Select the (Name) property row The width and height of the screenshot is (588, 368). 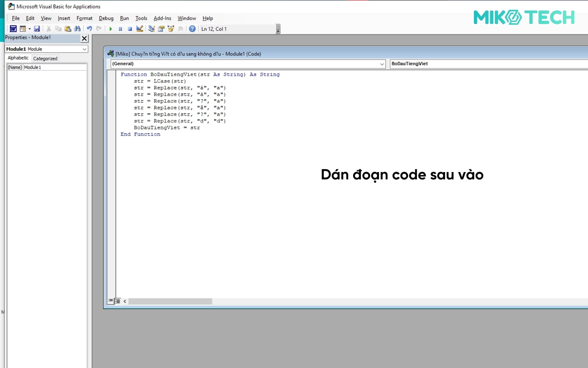pyautogui.click(x=47, y=67)
